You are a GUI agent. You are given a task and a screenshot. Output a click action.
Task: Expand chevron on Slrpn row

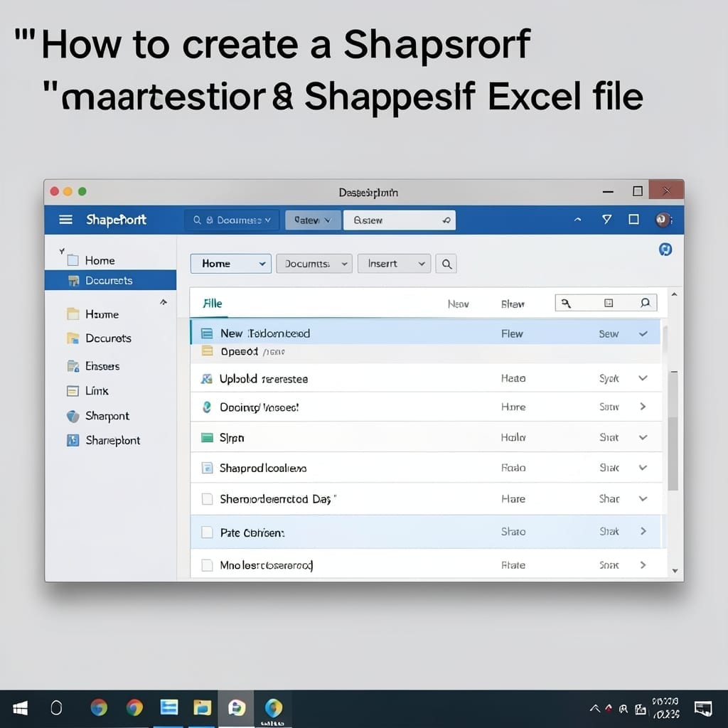[643, 437]
